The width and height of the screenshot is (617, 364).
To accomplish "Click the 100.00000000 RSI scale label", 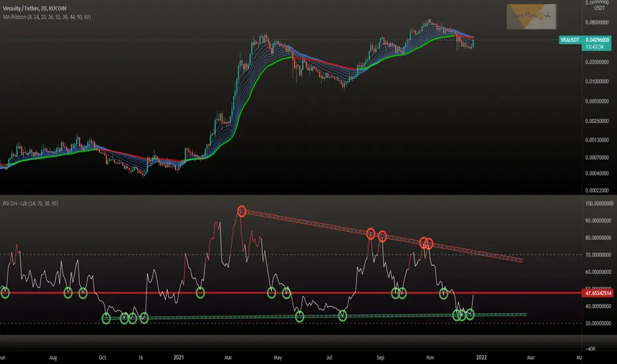I will click(x=598, y=203).
